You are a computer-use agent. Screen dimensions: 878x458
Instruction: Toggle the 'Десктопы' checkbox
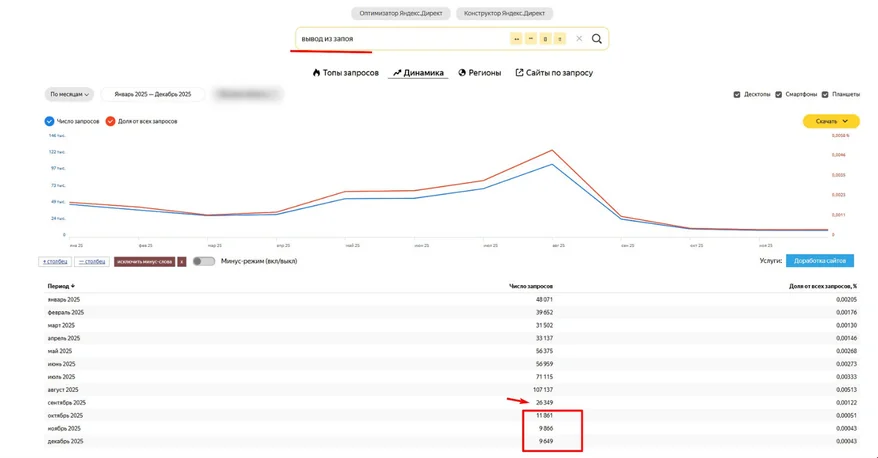[x=737, y=95]
